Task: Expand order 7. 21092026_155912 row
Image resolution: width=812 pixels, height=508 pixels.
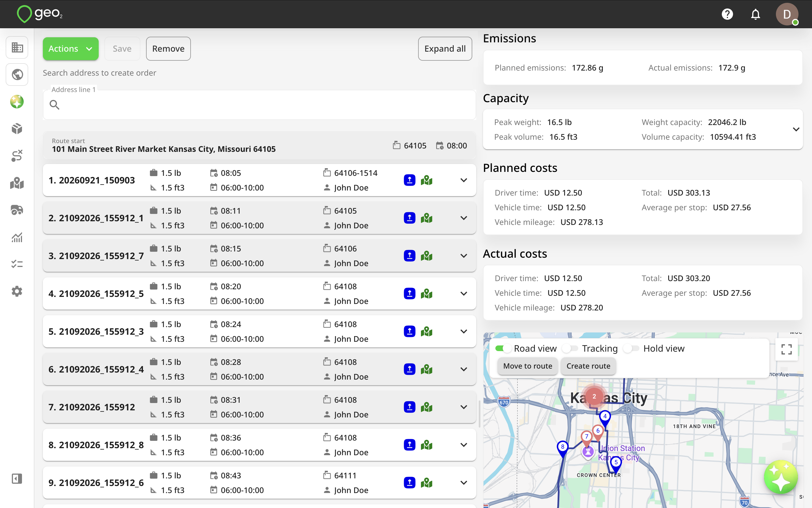Action: [464, 407]
